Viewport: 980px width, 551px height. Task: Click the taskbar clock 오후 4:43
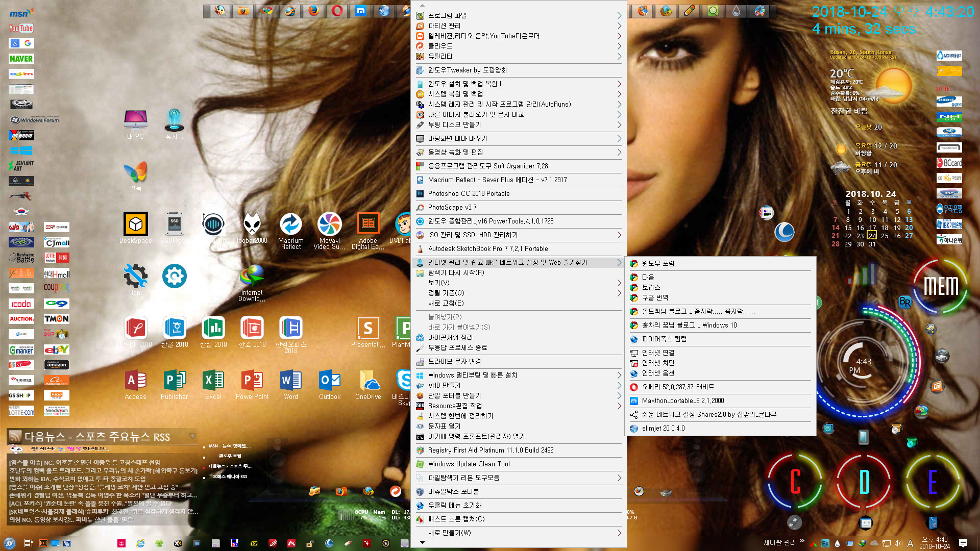point(935,543)
